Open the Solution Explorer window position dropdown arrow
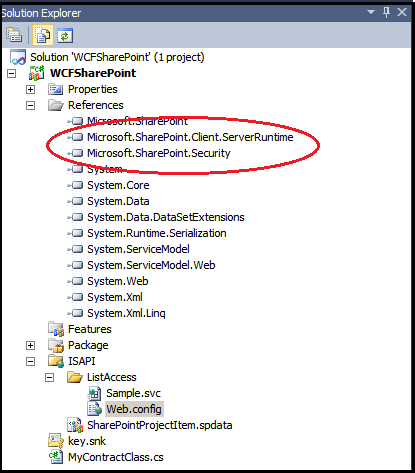This screenshot has width=415, height=473. (371, 12)
